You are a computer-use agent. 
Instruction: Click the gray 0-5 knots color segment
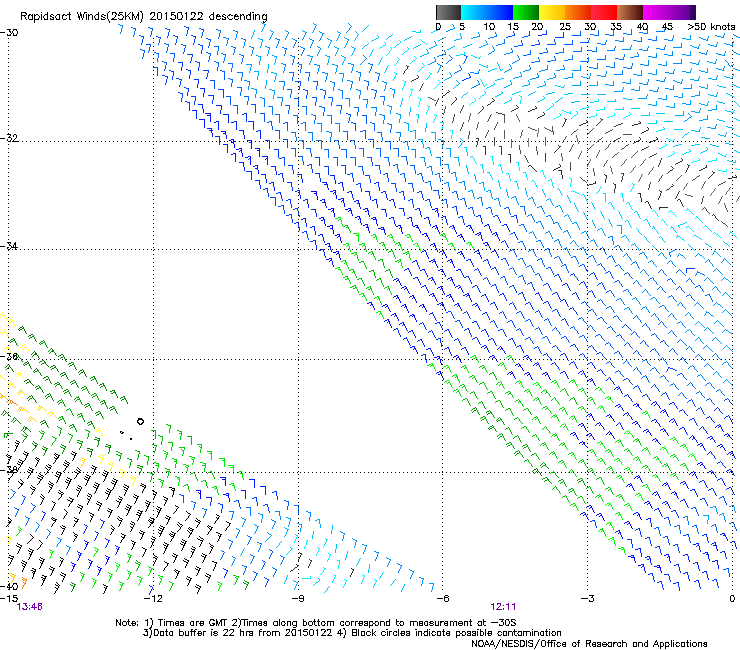448,12
